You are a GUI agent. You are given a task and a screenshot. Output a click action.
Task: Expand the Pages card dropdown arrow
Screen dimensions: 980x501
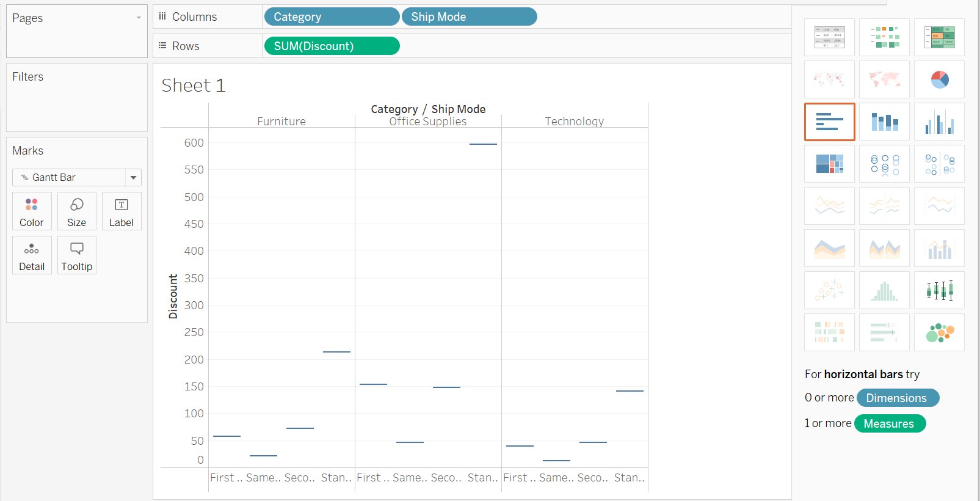(x=139, y=18)
